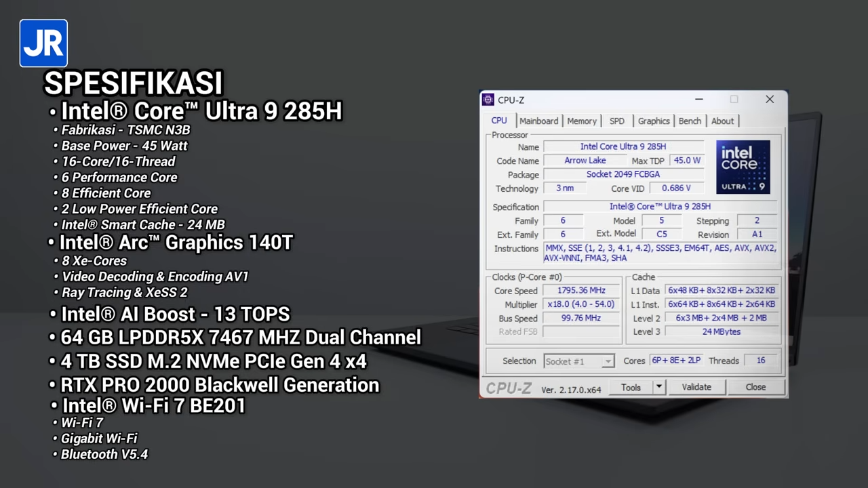The width and height of the screenshot is (868, 488).
Task: Close CPU-Z with the X button
Action: click(770, 100)
